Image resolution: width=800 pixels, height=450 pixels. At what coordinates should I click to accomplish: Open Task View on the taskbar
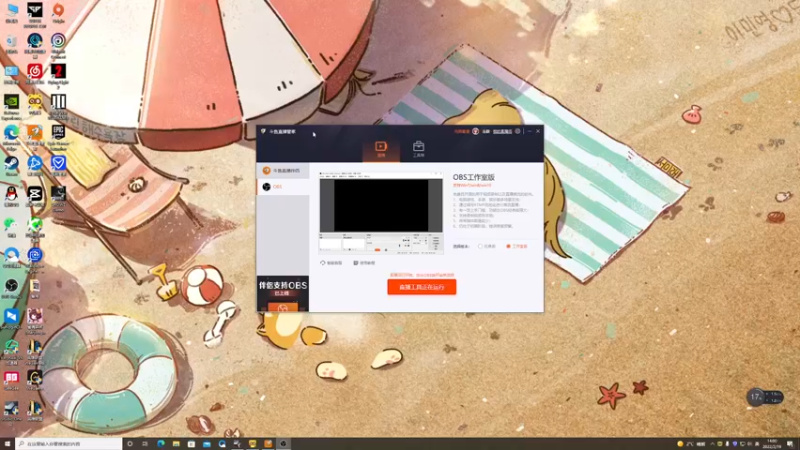click(x=145, y=444)
